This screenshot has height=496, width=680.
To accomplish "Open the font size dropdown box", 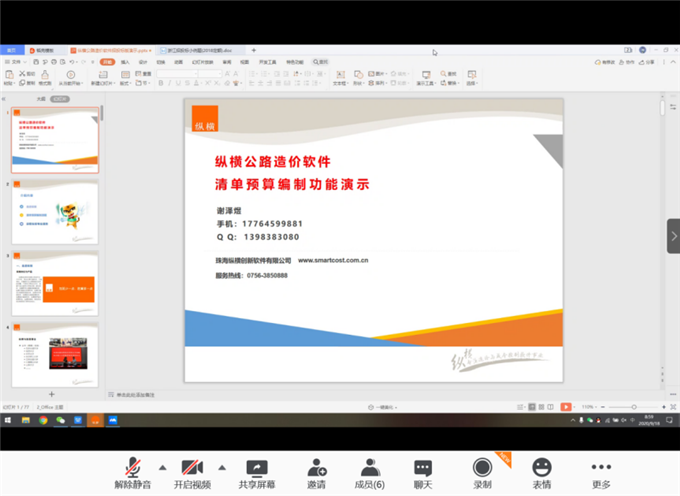I will pos(211,74).
